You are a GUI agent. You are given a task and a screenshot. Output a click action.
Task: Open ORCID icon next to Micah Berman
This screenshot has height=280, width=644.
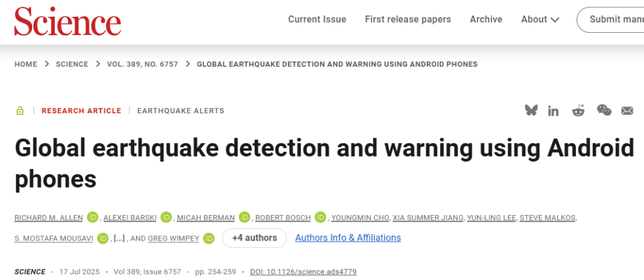pyautogui.click(x=245, y=217)
